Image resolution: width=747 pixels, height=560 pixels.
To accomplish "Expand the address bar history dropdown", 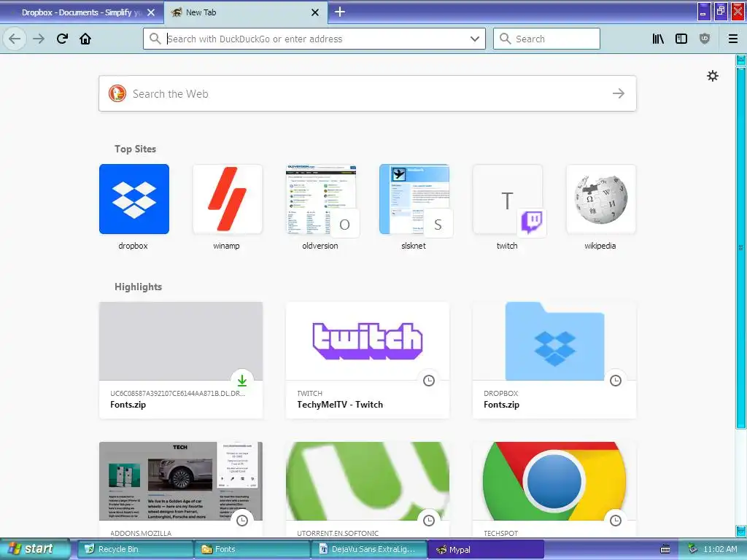I will coord(474,39).
